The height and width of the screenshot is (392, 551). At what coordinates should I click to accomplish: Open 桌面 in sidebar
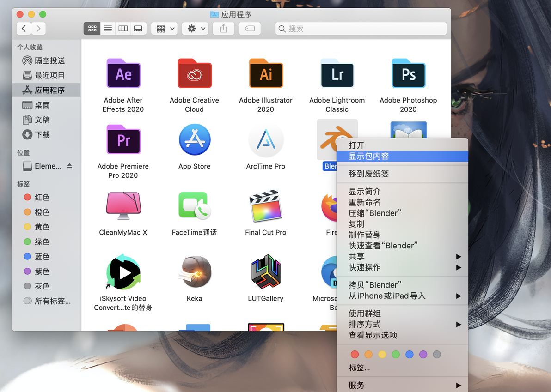[46, 105]
